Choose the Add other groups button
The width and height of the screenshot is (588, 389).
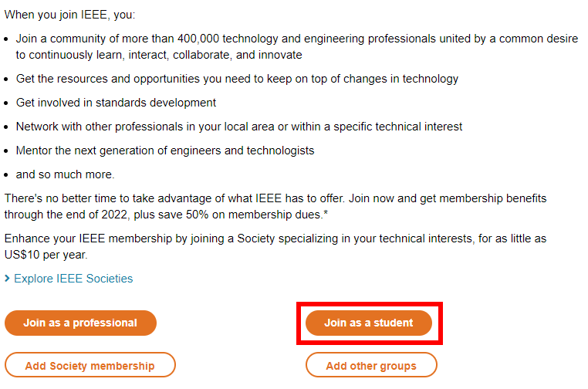[371, 364]
